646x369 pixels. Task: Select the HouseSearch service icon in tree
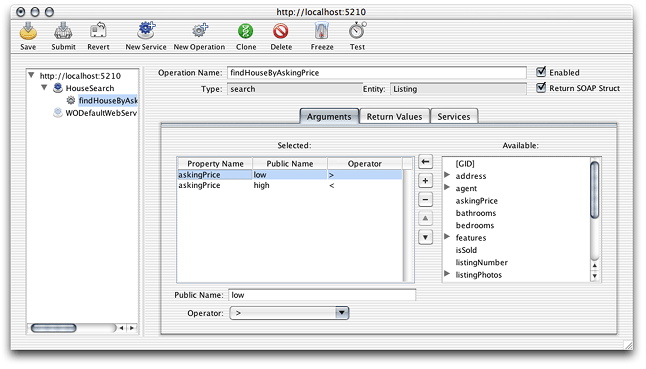(x=58, y=88)
